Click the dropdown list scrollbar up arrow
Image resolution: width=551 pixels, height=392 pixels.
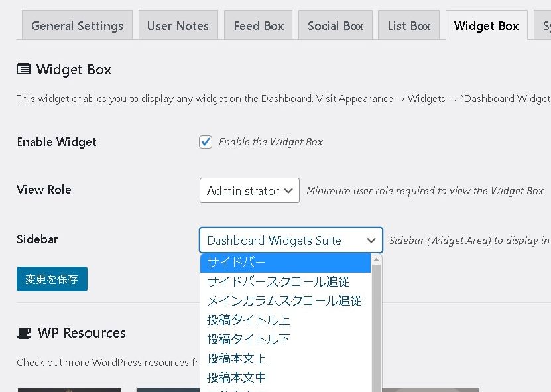pos(377,259)
